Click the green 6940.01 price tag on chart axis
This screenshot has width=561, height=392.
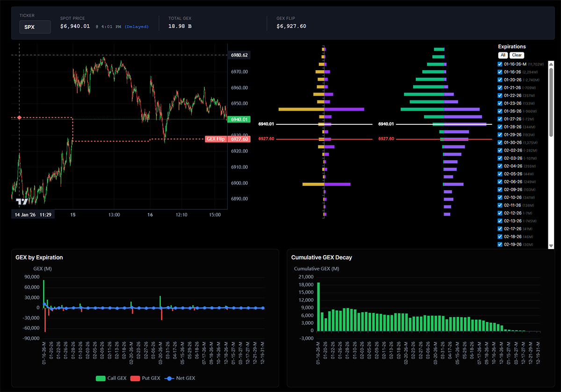pos(239,120)
